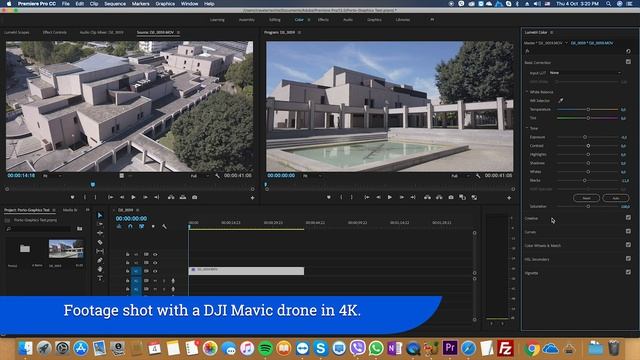Select the Track Select Forward tool
640x360 pixels.
pyautogui.click(x=100, y=224)
